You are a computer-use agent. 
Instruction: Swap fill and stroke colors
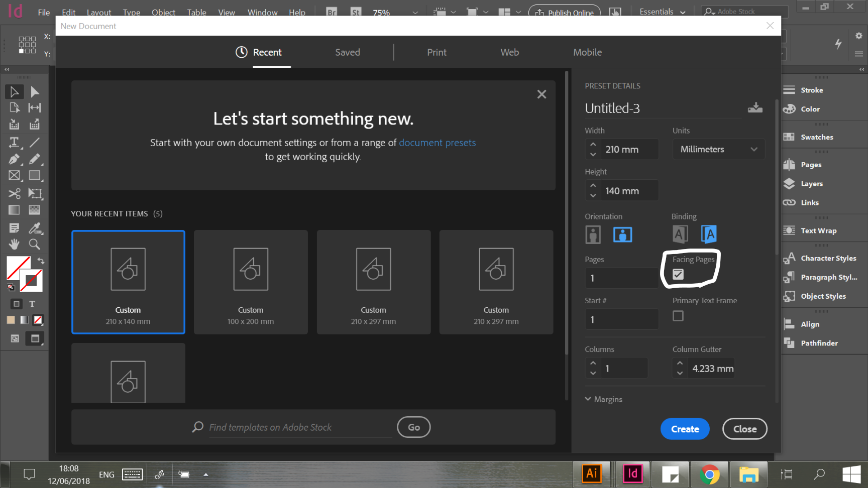(41, 261)
